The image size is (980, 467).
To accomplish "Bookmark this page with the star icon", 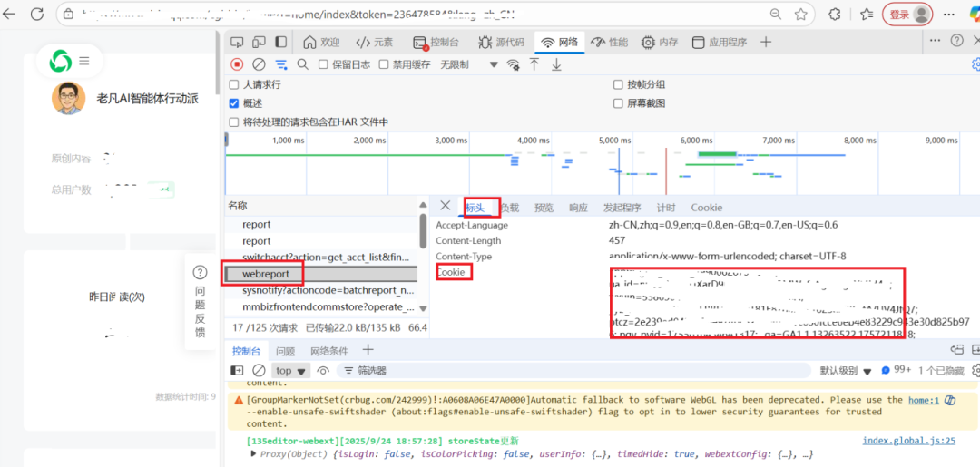I will [x=800, y=15].
